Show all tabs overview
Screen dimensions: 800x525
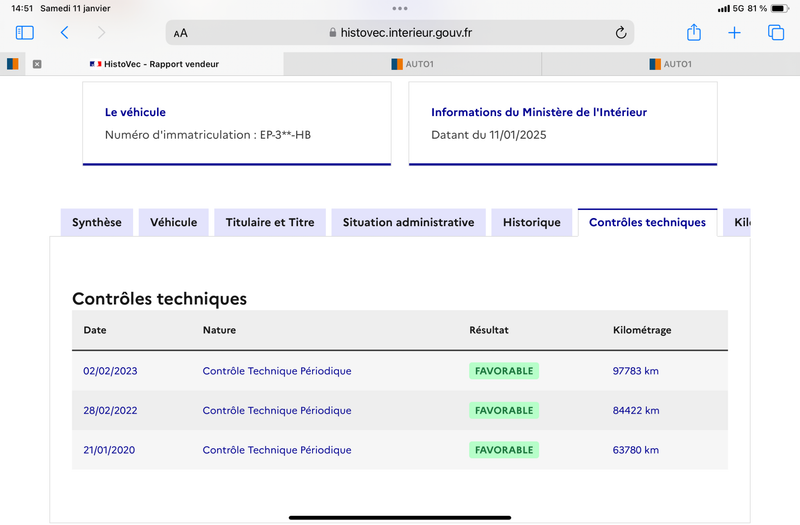tap(776, 33)
